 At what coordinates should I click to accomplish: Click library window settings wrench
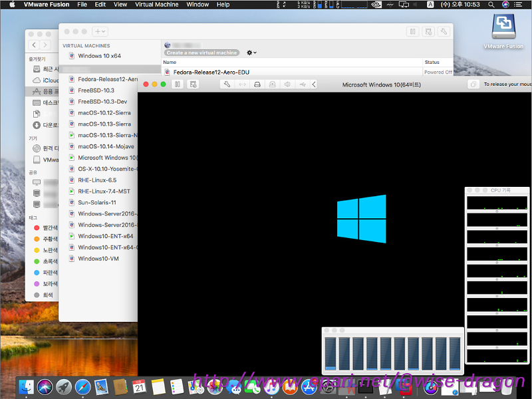pyautogui.click(x=444, y=31)
